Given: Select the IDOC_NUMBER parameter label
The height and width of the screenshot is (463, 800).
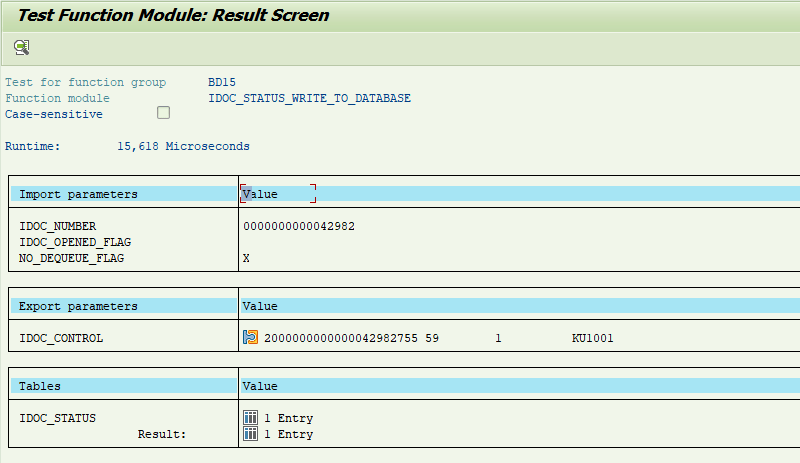Looking at the screenshot, I should coord(57,226).
